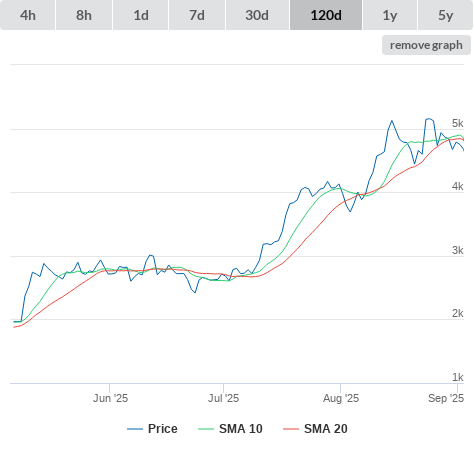Click the blue Price legend line marker
Screen dimensions: 474x455
tap(135, 429)
